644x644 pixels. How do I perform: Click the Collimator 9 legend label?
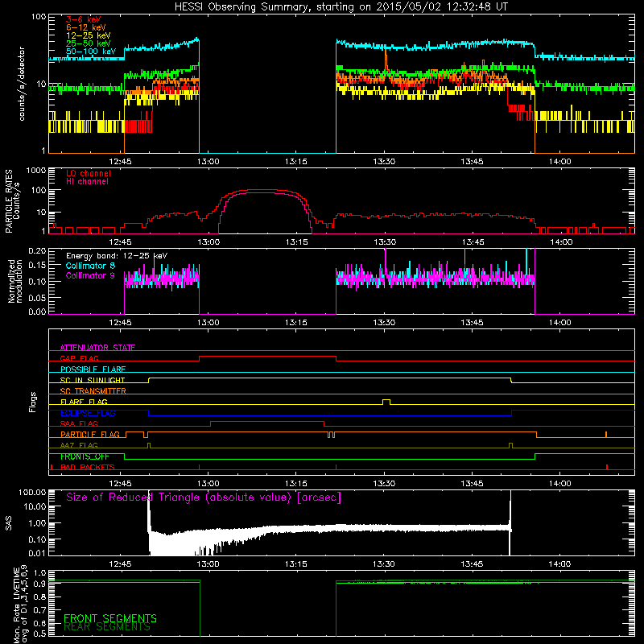(90, 275)
